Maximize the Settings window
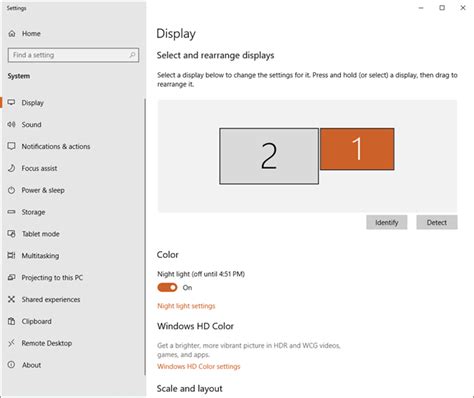 (442, 8)
